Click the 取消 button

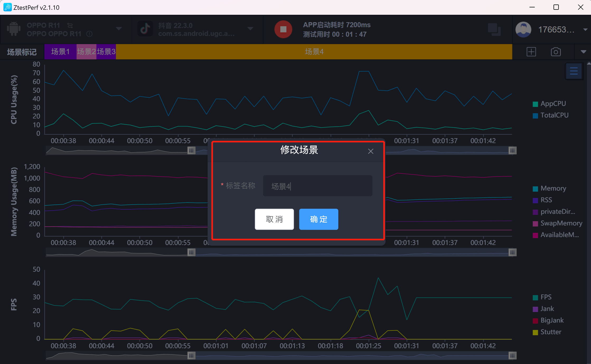[274, 219]
